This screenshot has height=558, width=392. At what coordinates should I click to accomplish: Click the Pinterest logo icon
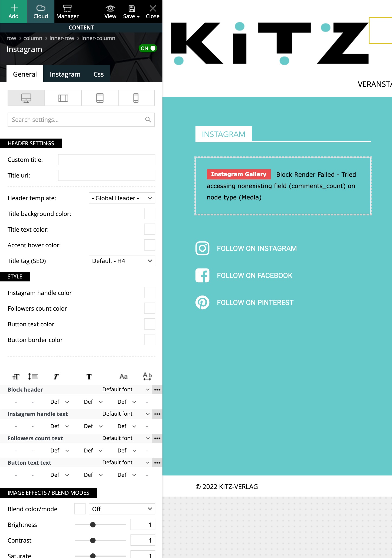pos(202,302)
